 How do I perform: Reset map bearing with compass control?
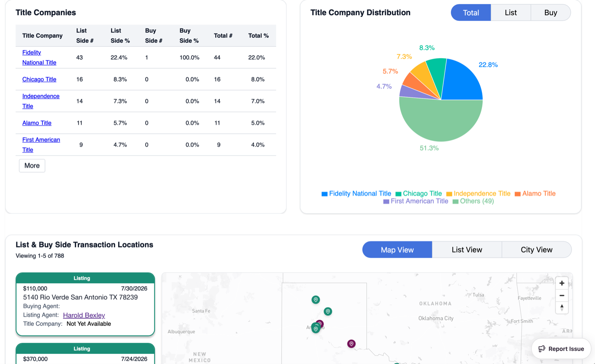(x=562, y=308)
